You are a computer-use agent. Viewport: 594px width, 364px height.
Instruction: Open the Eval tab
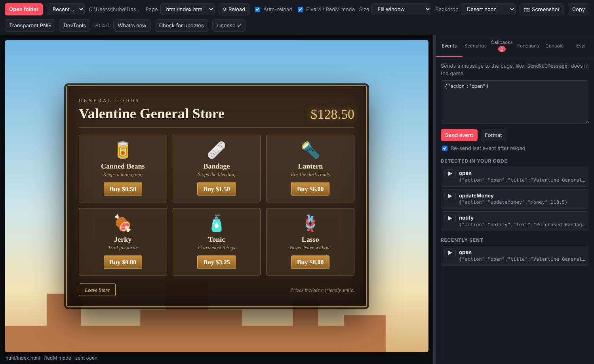[x=581, y=46]
